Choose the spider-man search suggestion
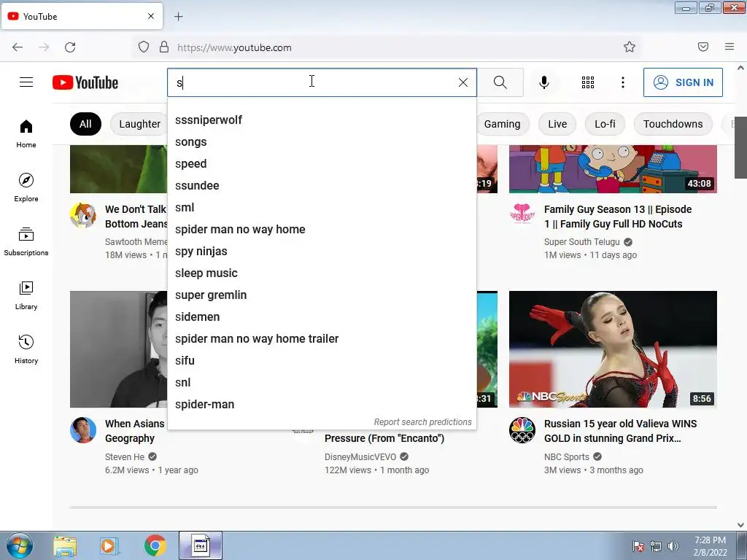Viewport: 747px width, 560px height. click(x=322, y=405)
